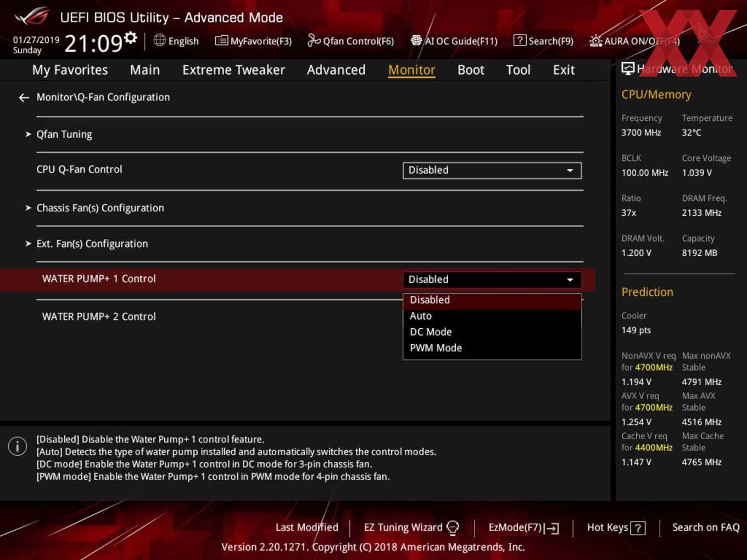Click the 37x ratio value

629,213
